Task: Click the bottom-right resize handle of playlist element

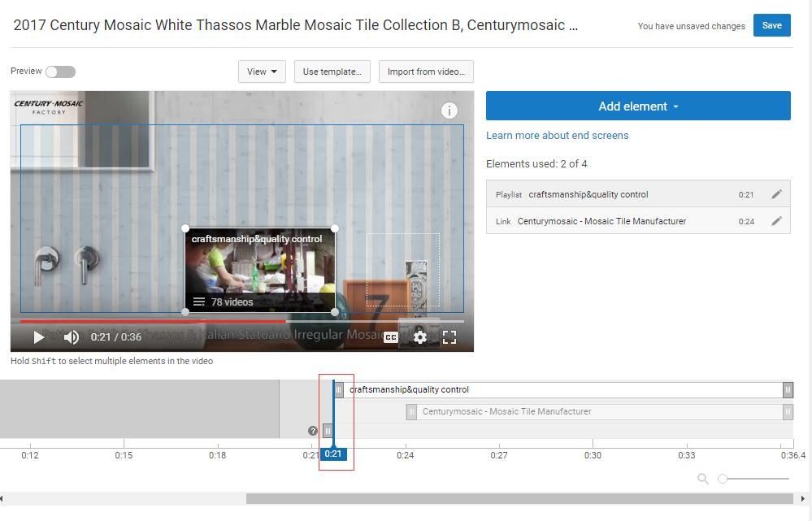Action: [335, 312]
